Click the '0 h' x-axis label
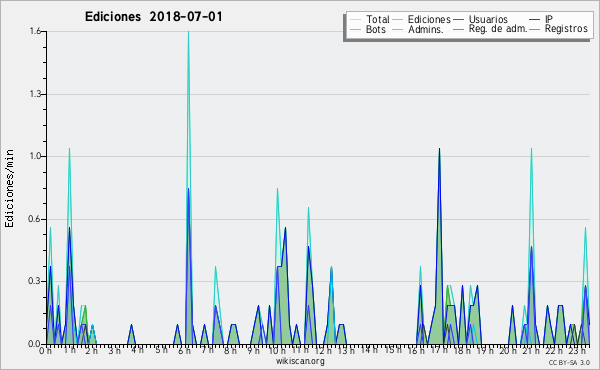This screenshot has width=600, height=370. coord(46,351)
